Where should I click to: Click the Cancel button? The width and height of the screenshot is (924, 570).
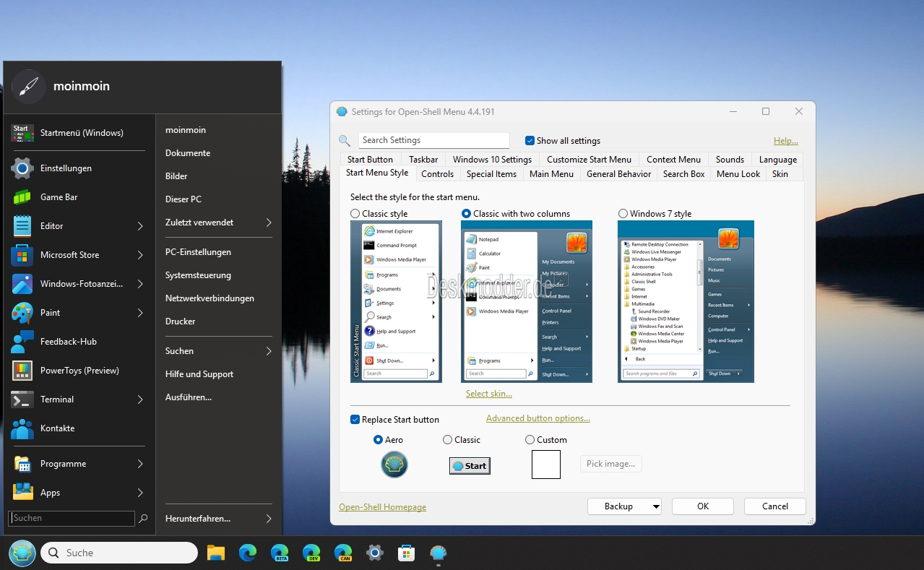tap(775, 506)
